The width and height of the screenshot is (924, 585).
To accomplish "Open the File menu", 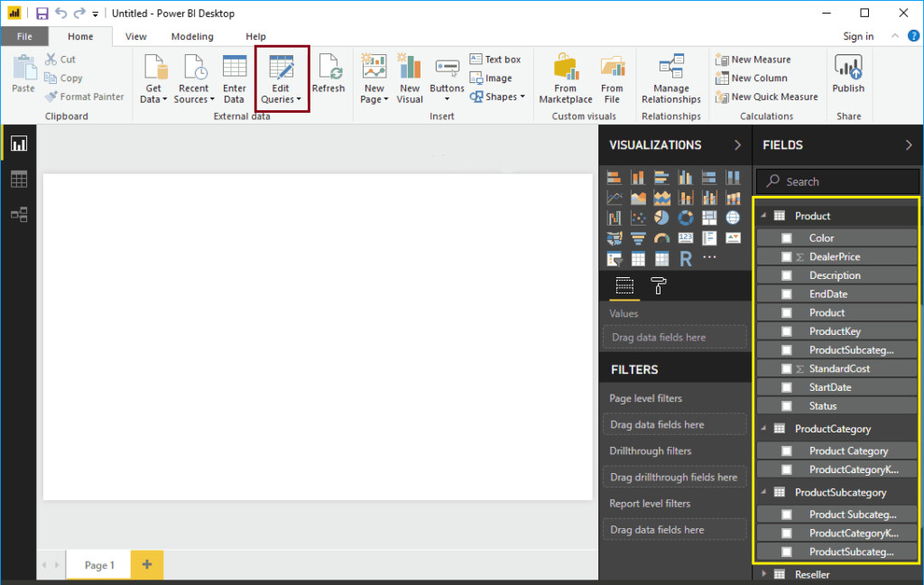I will click(x=25, y=36).
